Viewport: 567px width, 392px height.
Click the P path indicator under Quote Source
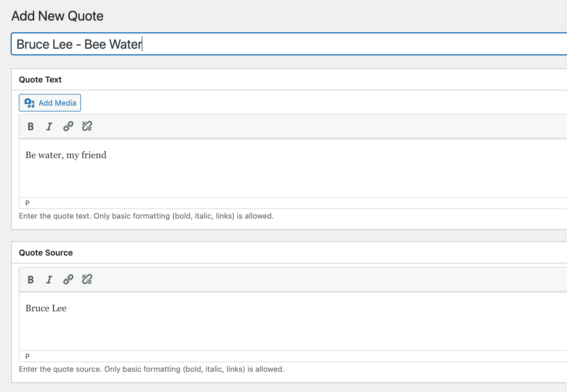point(27,356)
